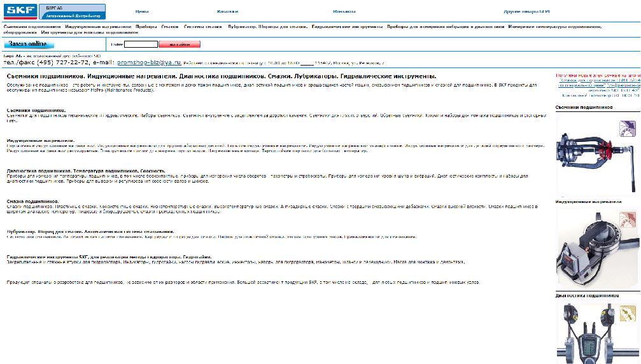Open the Каталоги page in the top navigation
Image resolution: width=641 pixels, height=364 pixels.
click(228, 11)
